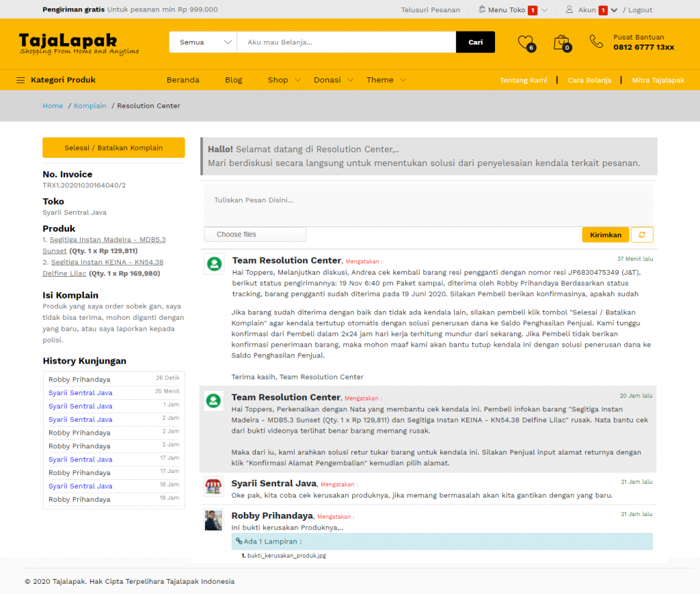This screenshot has height=594, width=700.
Task: Click the hamburger Kategori Produk icon
Action: coord(21,81)
